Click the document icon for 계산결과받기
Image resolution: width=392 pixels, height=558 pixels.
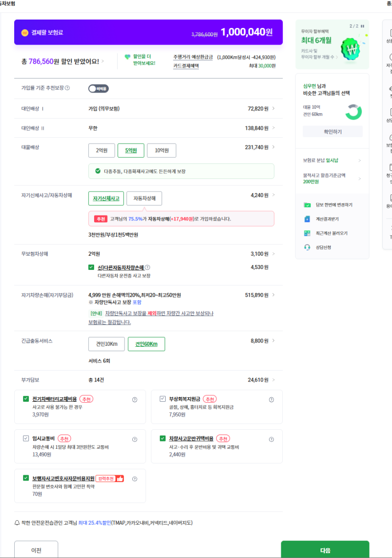coord(307,219)
